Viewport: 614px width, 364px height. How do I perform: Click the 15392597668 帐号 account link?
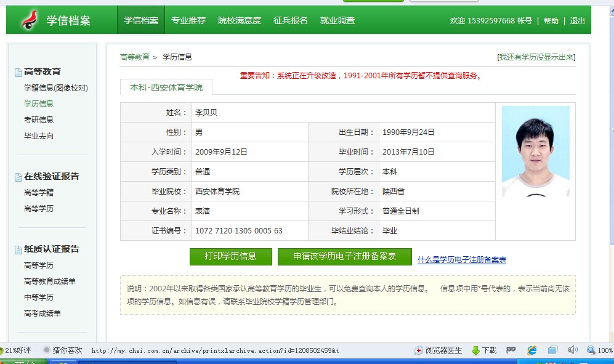(499, 21)
